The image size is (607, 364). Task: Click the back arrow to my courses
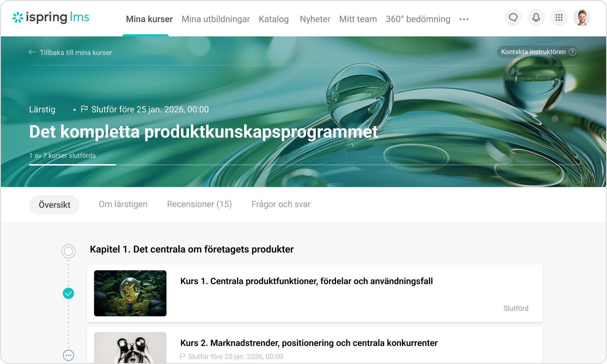pos(32,52)
